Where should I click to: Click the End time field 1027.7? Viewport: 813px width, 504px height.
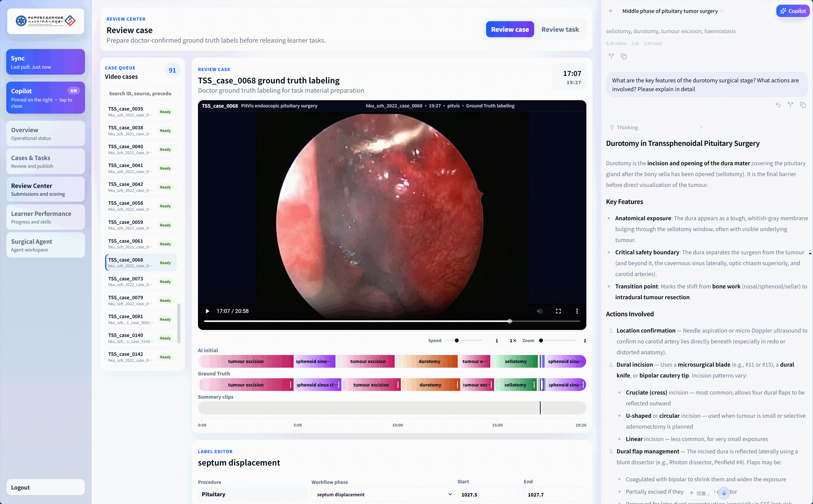[555, 494]
